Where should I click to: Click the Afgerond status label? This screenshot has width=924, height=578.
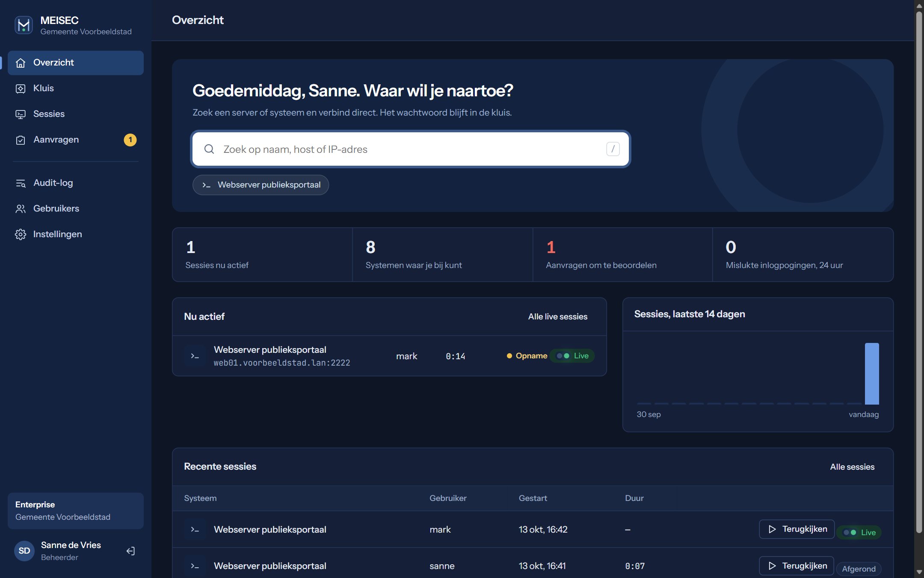[x=859, y=569]
